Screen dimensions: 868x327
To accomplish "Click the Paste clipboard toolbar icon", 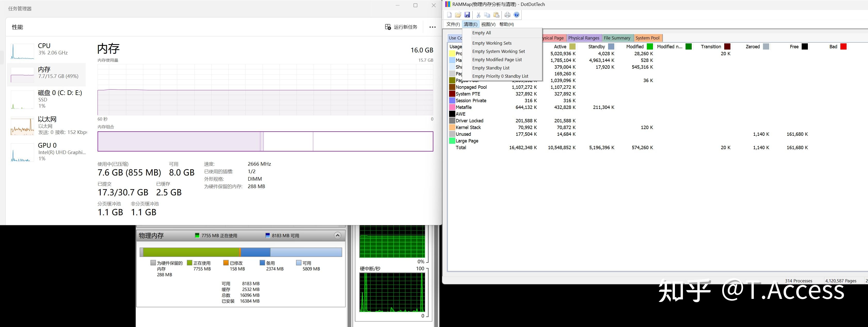I will coord(496,15).
